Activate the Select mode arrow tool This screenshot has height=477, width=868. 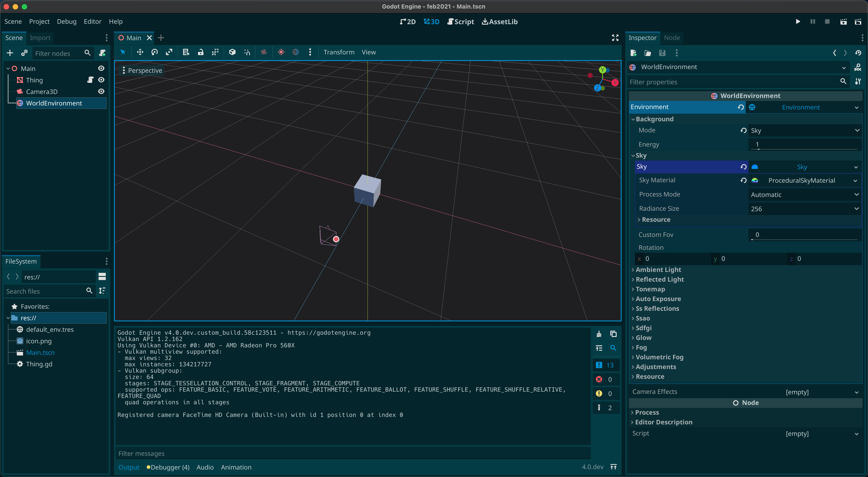123,52
